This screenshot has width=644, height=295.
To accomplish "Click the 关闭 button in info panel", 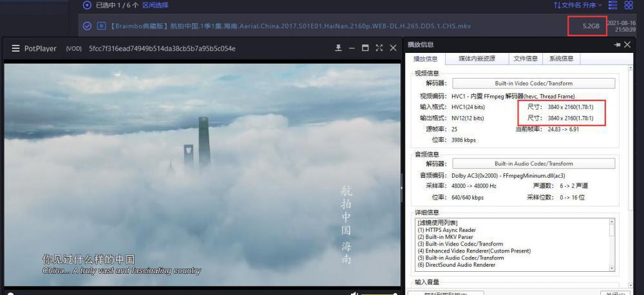I will (615, 293).
